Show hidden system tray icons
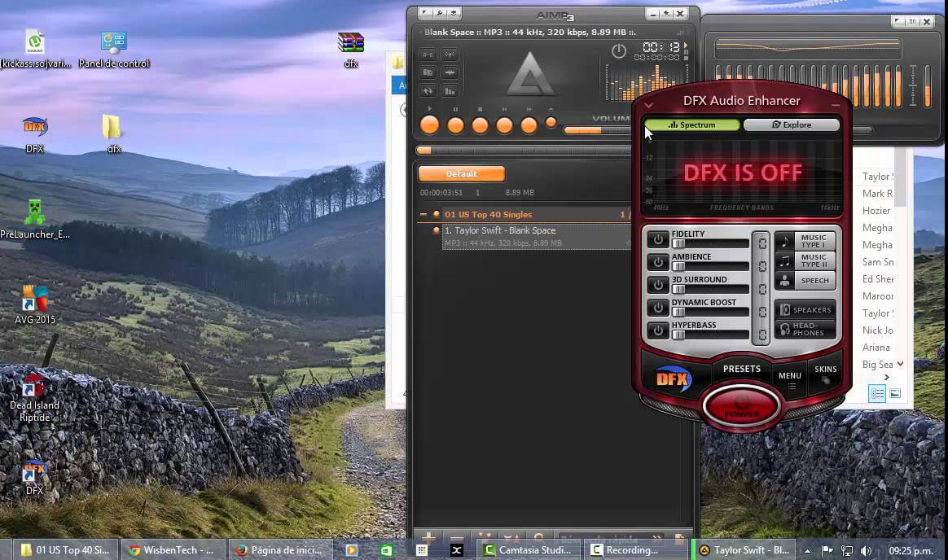The image size is (948, 560). coord(807,550)
